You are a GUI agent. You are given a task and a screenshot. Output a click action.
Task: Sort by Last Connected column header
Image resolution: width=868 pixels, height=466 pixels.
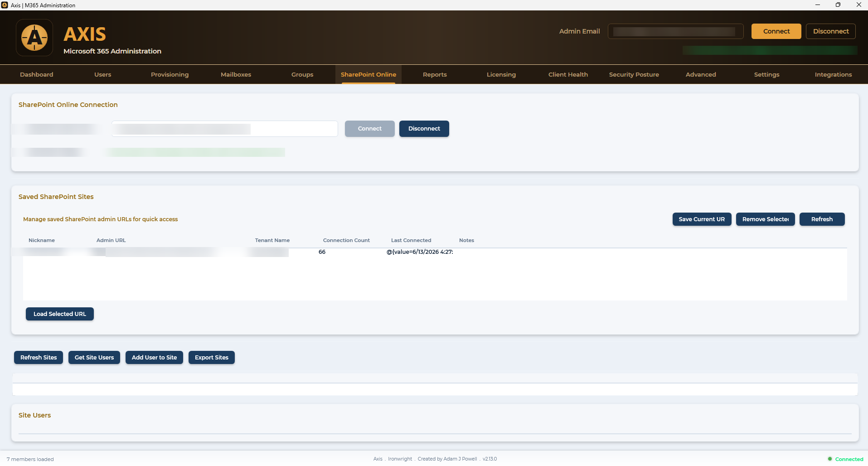pyautogui.click(x=411, y=241)
